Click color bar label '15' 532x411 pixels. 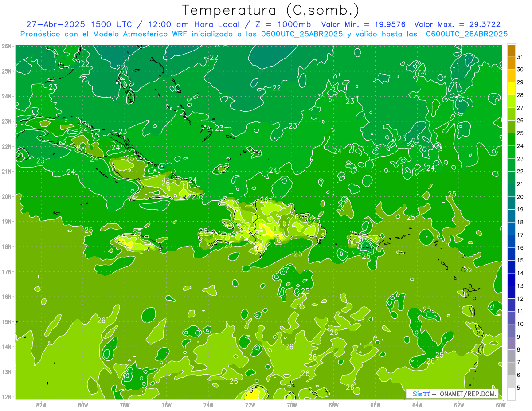pos(520,260)
